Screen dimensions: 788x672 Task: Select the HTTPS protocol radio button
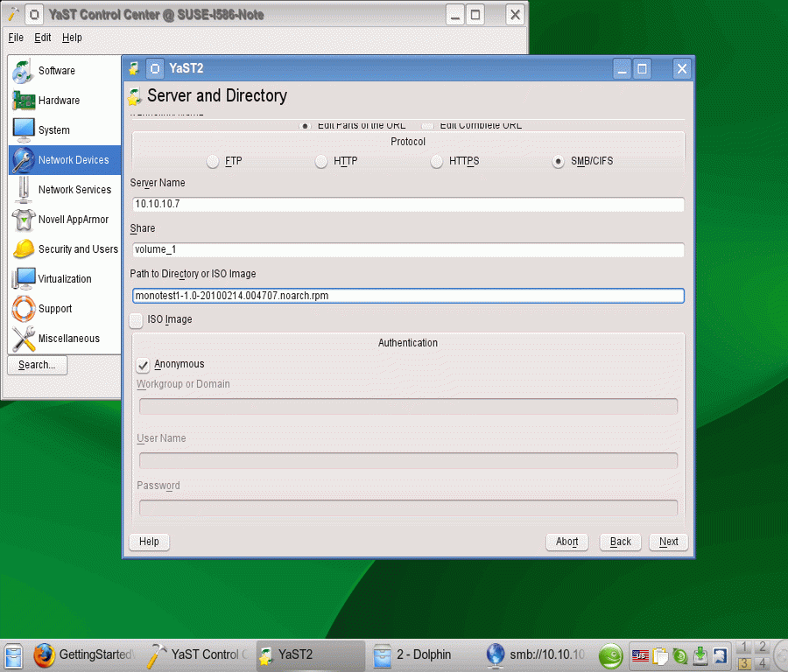point(437,161)
